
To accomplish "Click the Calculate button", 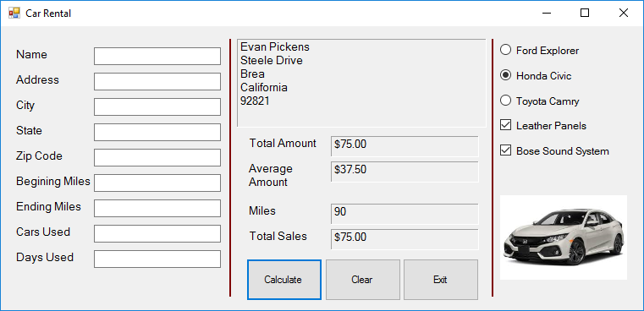I will [x=284, y=280].
